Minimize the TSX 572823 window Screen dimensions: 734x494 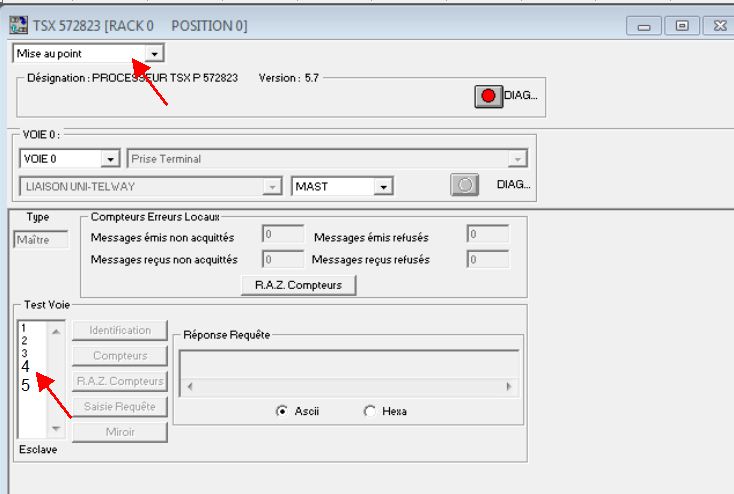[644, 26]
